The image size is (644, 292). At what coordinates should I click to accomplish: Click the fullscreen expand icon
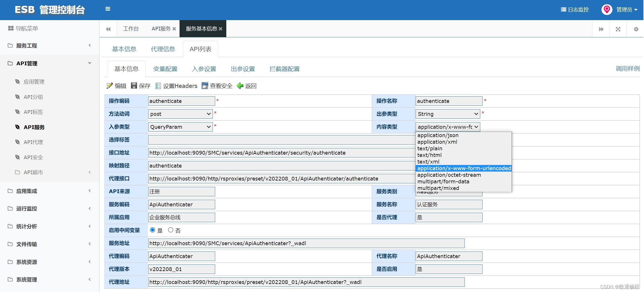coord(618,29)
